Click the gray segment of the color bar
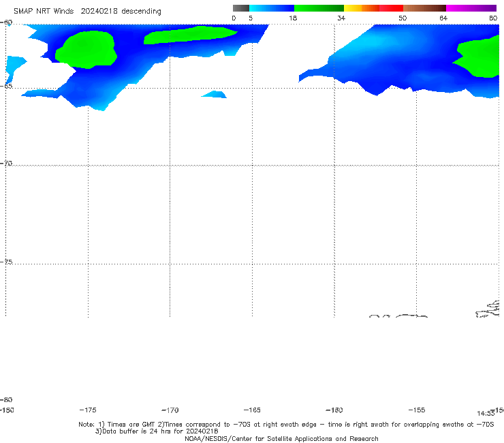Image resolution: width=504 pixels, height=443 pixels. (240, 8)
